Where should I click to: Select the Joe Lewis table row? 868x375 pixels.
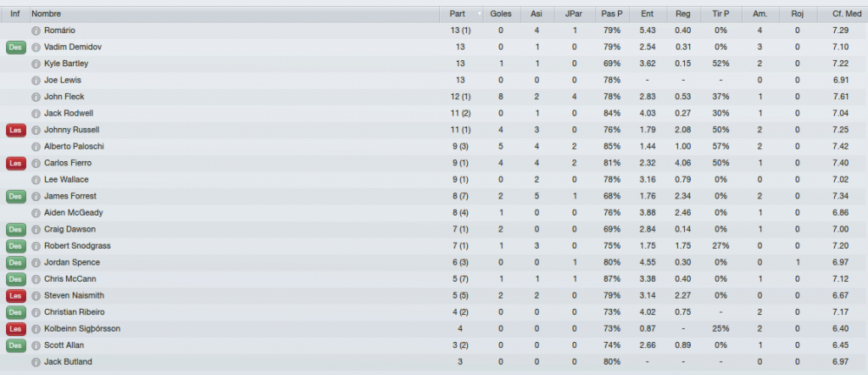point(434,81)
